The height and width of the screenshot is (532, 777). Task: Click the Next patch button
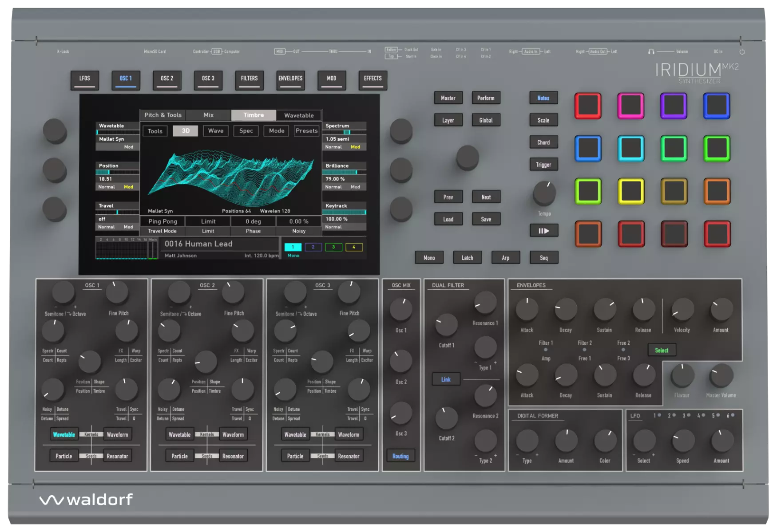tap(486, 197)
